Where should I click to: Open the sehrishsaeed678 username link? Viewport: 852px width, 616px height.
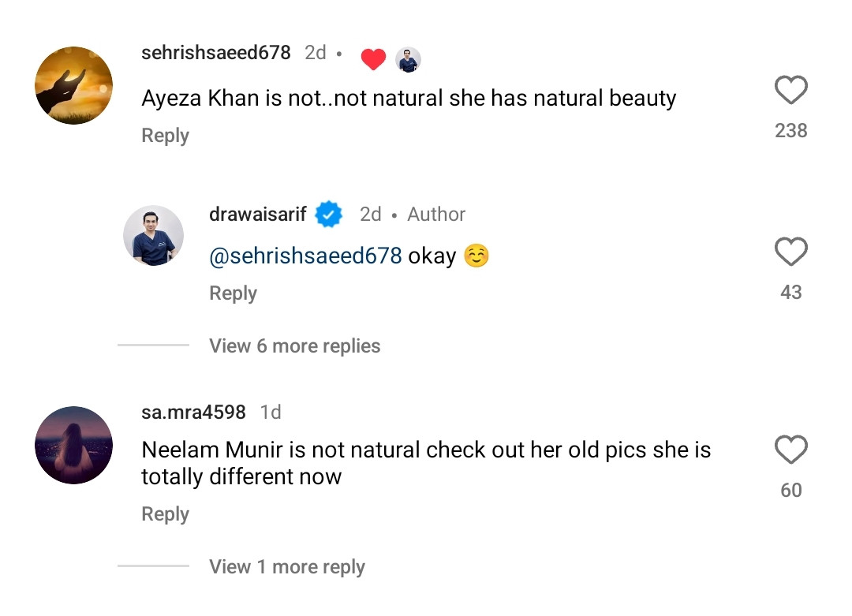point(215,53)
